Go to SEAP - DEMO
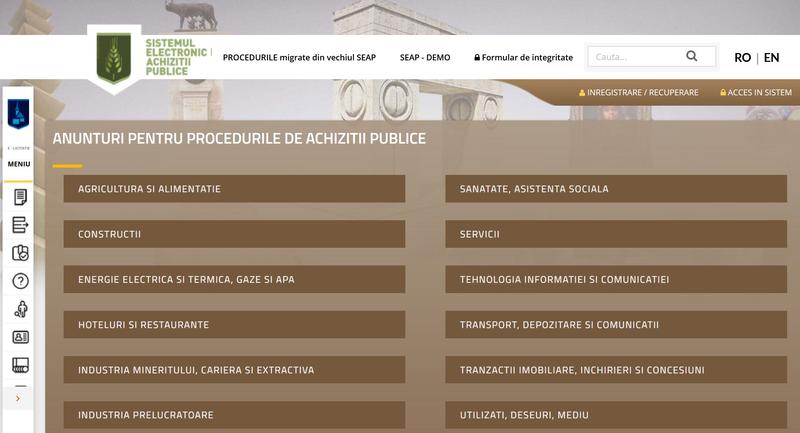The height and width of the screenshot is (433, 800). coord(425,58)
